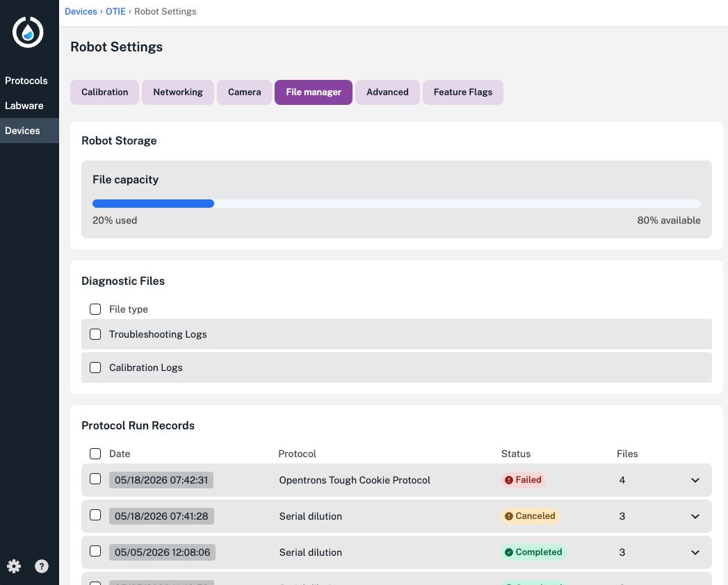Expand the Opentrons Tough Cookie Protocol row

[x=695, y=480]
